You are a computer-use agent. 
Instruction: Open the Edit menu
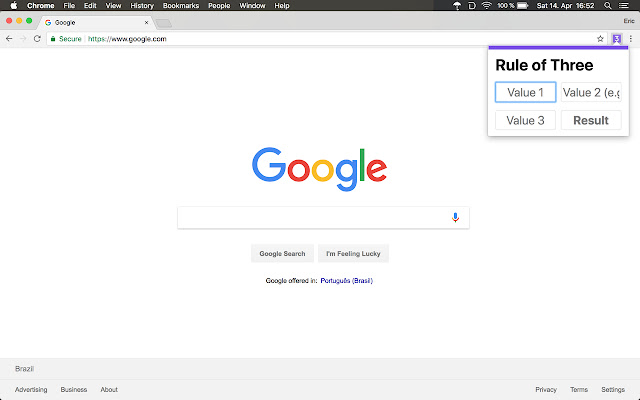click(x=90, y=6)
